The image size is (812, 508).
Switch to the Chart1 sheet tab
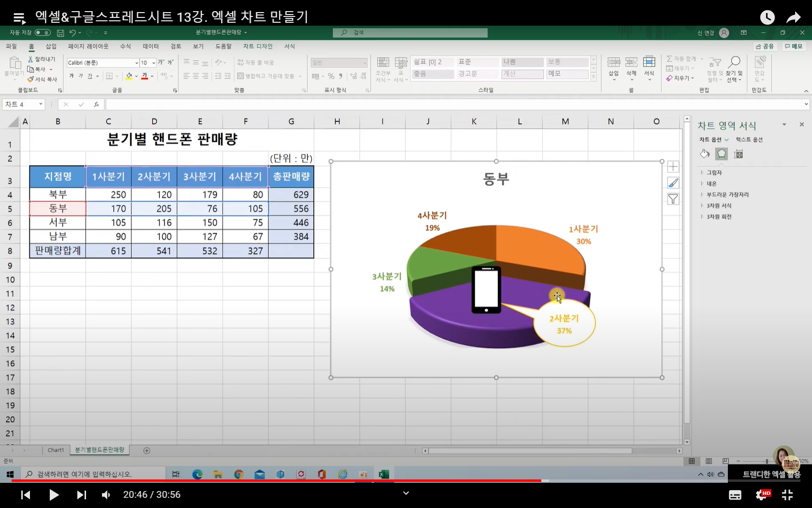[x=56, y=450]
